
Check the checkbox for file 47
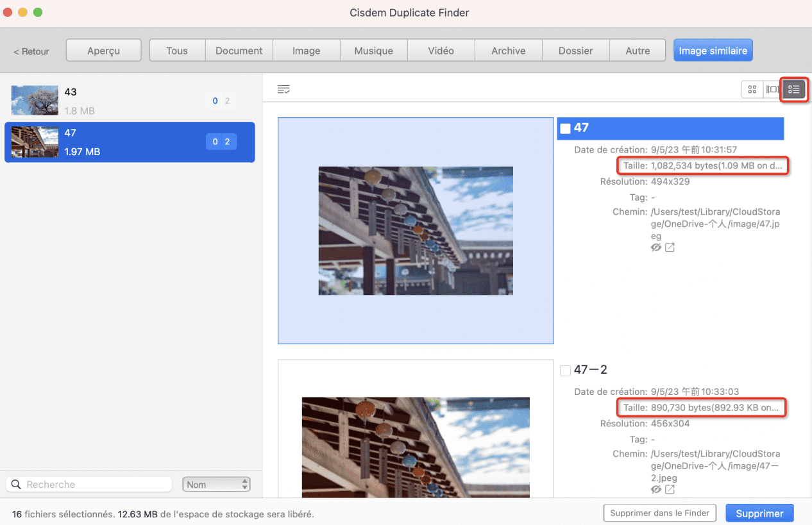[565, 128]
